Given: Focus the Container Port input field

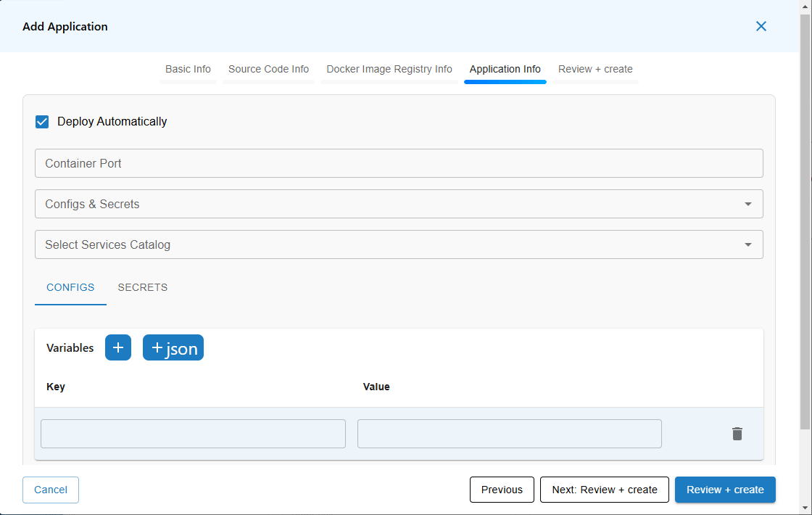Looking at the screenshot, I should [399, 163].
